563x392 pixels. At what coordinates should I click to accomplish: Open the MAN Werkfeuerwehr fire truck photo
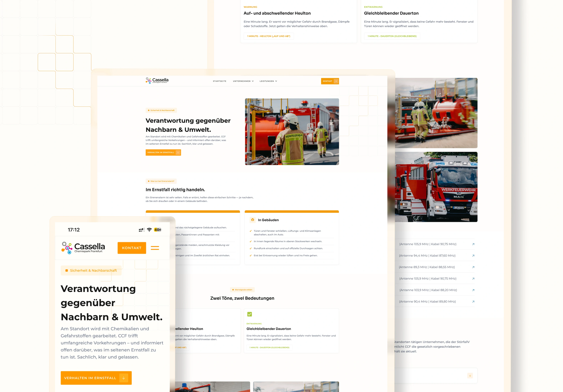click(x=436, y=187)
